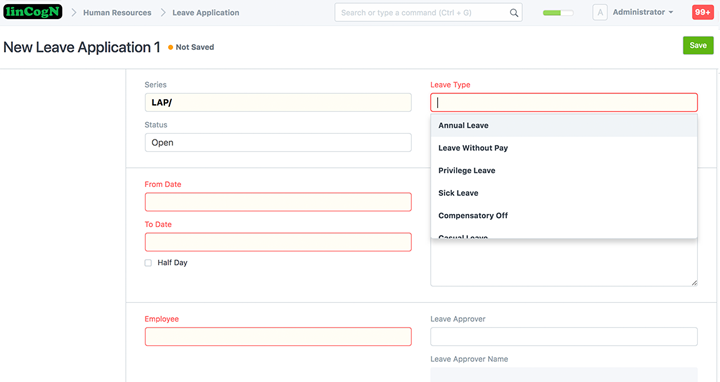
Task: Go to Leave Application breadcrumb
Action: (x=206, y=13)
